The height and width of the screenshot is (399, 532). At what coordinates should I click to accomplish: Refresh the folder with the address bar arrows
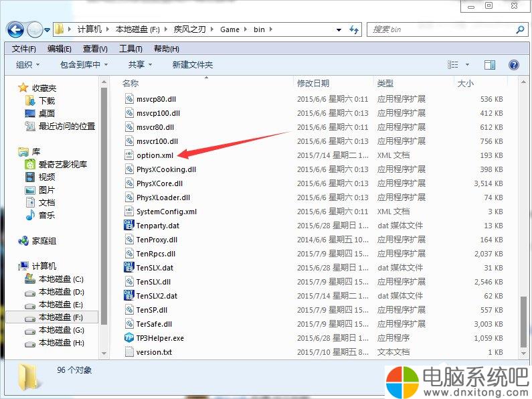pyautogui.click(x=354, y=30)
